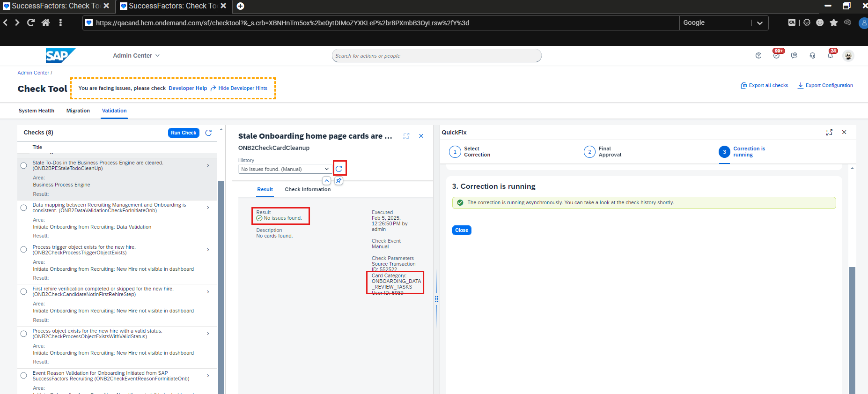868x394 pixels.
Task: Go to browser home page
Action: click(46, 22)
